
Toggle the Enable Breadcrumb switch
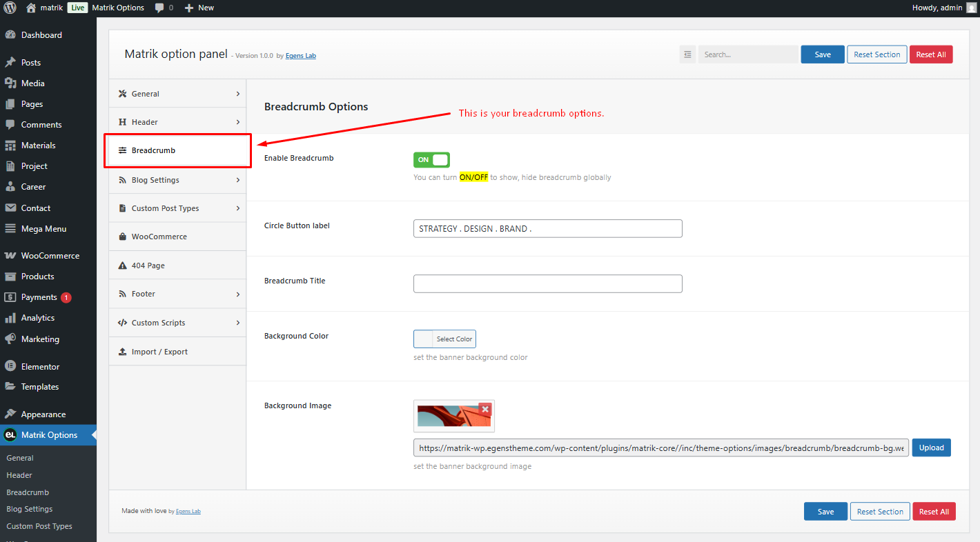pyautogui.click(x=431, y=159)
